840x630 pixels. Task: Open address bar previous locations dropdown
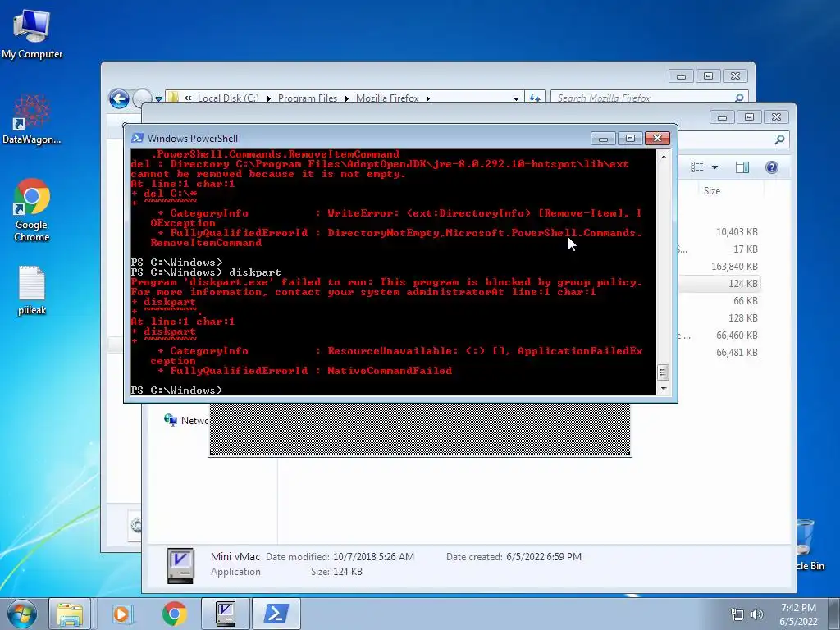coord(516,98)
